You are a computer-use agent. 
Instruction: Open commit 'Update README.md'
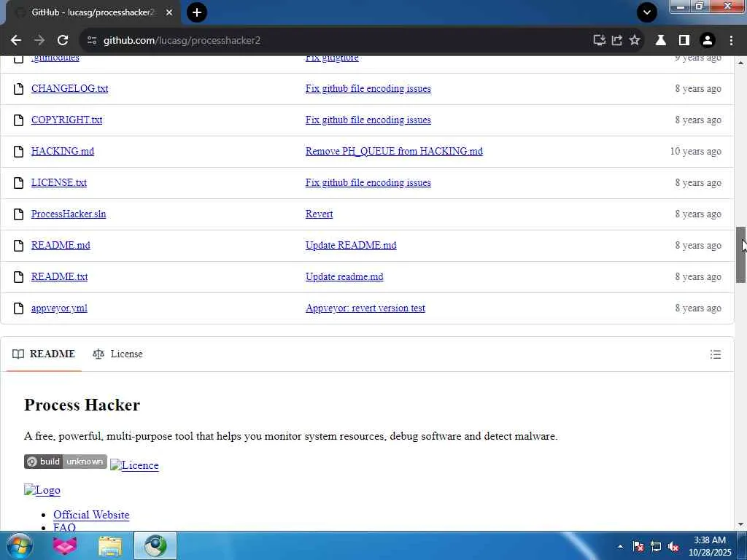tap(351, 246)
